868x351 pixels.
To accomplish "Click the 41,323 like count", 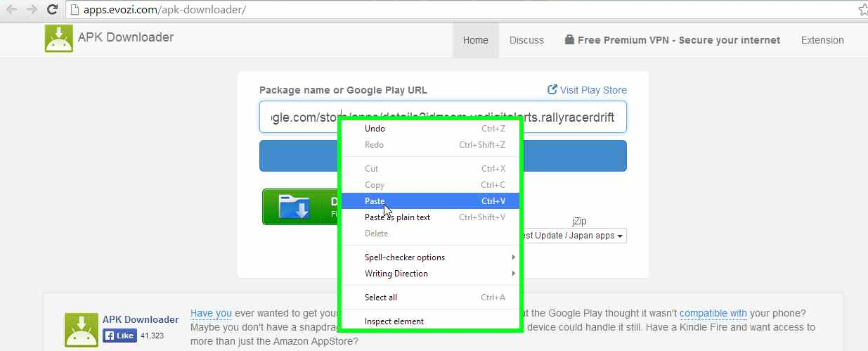I will (152, 336).
